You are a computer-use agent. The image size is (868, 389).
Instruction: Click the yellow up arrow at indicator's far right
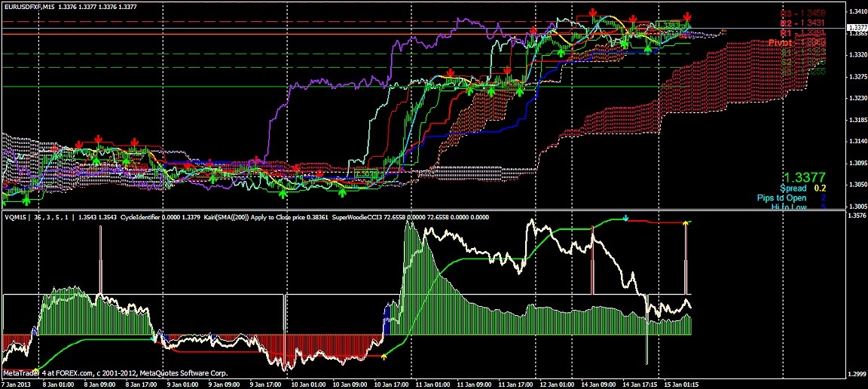686,223
